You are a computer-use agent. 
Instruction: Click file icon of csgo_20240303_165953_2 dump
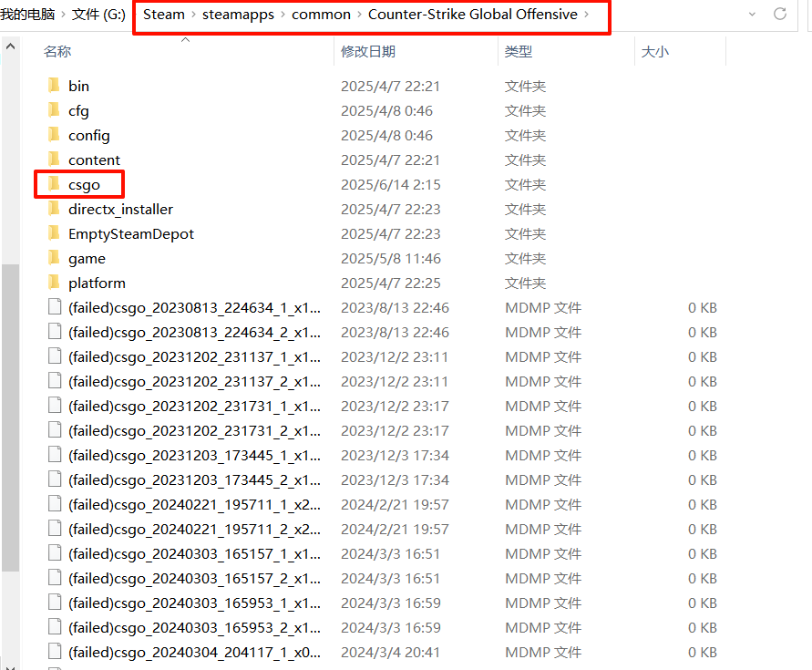(55, 627)
